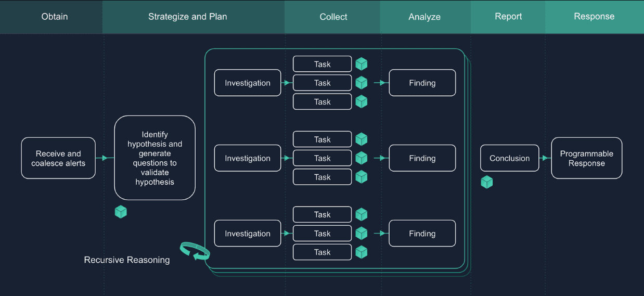Select the Obtain stage header
The height and width of the screenshot is (296, 644).
51,17
